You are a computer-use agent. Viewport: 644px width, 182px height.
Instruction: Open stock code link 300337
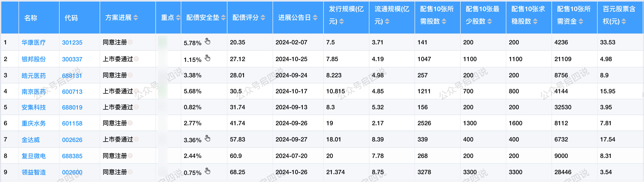pos(72,59)
